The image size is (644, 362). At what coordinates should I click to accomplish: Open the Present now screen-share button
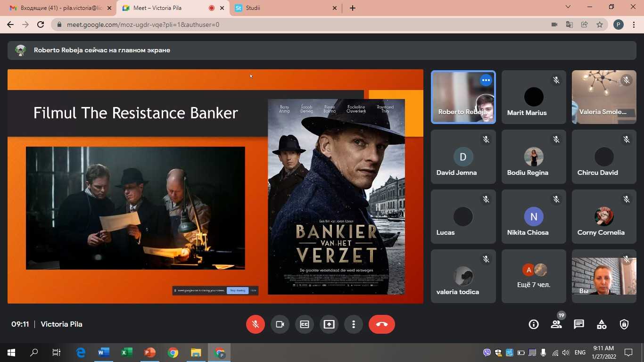(329, 324)
